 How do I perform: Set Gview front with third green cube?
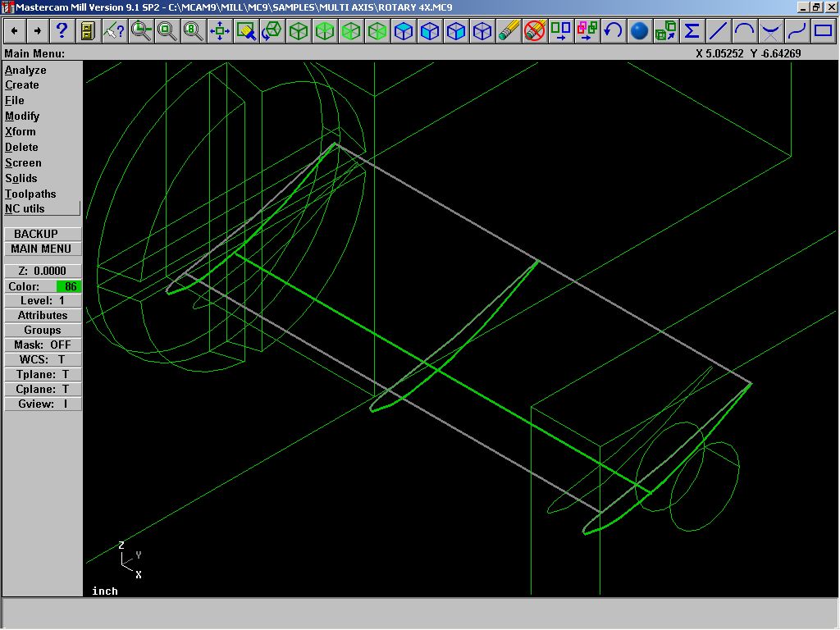point(351,31)
